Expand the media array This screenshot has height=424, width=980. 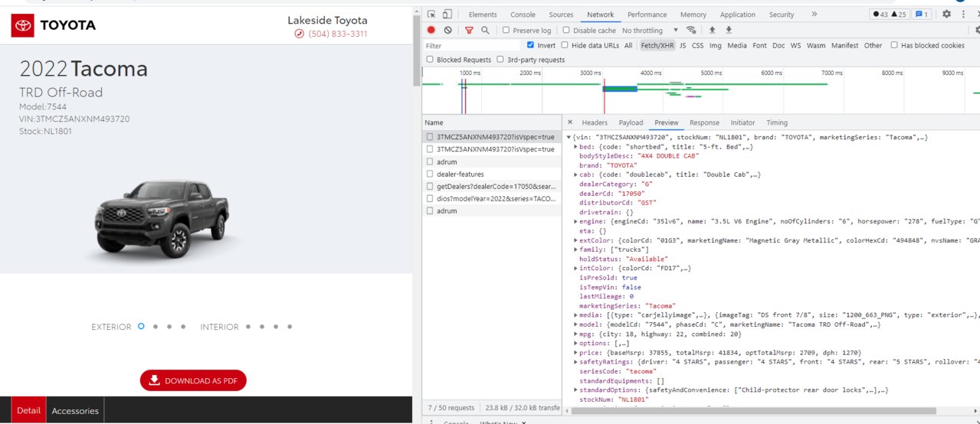point(575,315)
